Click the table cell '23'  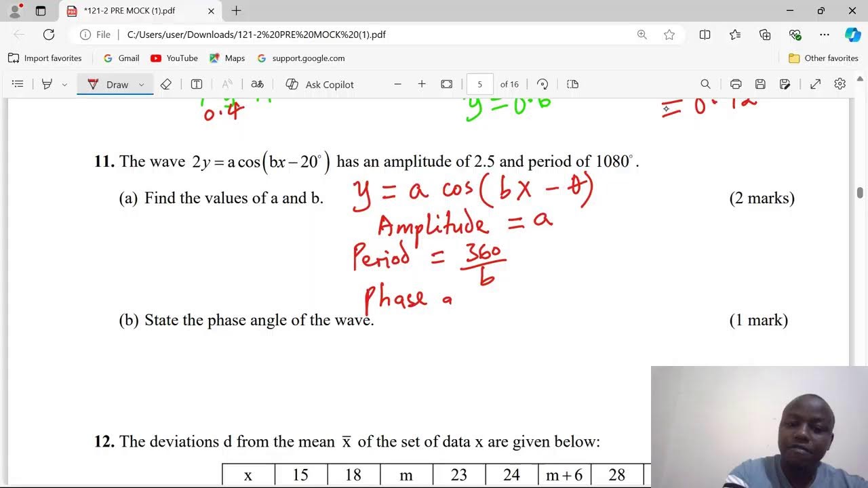(458, 474)
